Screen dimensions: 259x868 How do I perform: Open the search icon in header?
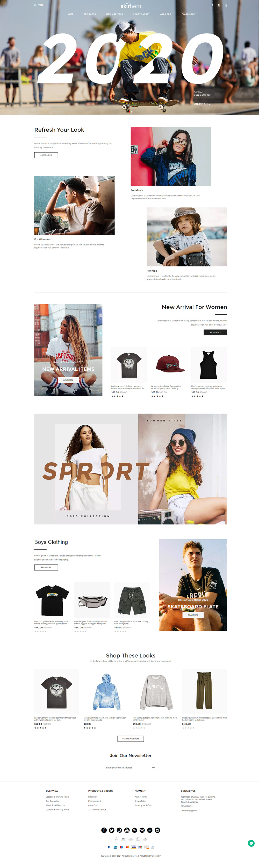click(x=212, y=5)
